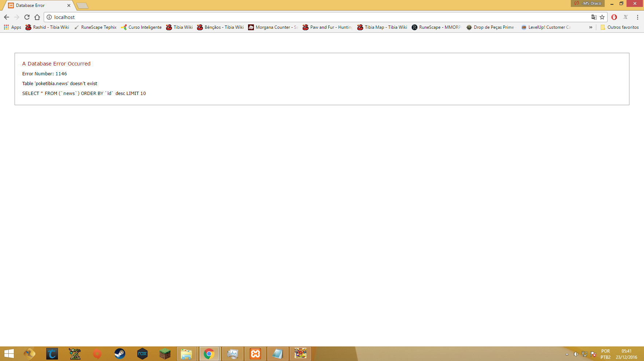Reload the localhost page
Viewport: 644px width, 361px height.
pyautogui.click(x=27, y=17)
